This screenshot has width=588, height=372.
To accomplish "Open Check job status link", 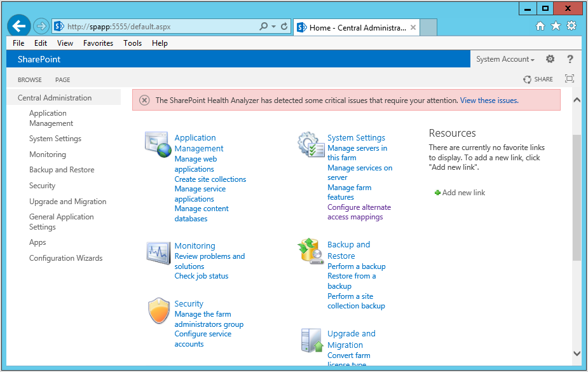I will pos(201,276).
